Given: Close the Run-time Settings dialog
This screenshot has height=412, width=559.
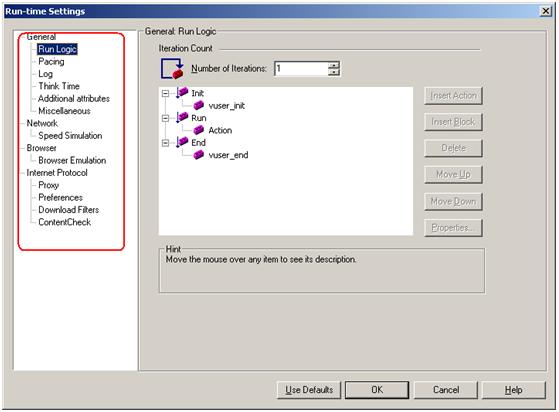Looking at the screenshot, I should click(545, 11).
